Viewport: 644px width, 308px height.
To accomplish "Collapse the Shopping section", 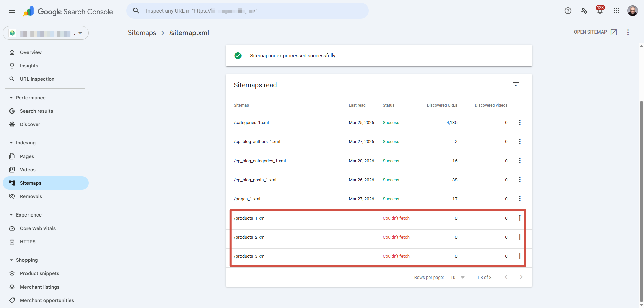I will coord(11,260).
